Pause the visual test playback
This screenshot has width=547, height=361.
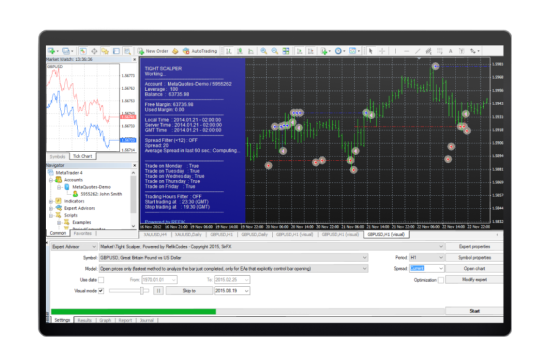[x=158, y=291]
